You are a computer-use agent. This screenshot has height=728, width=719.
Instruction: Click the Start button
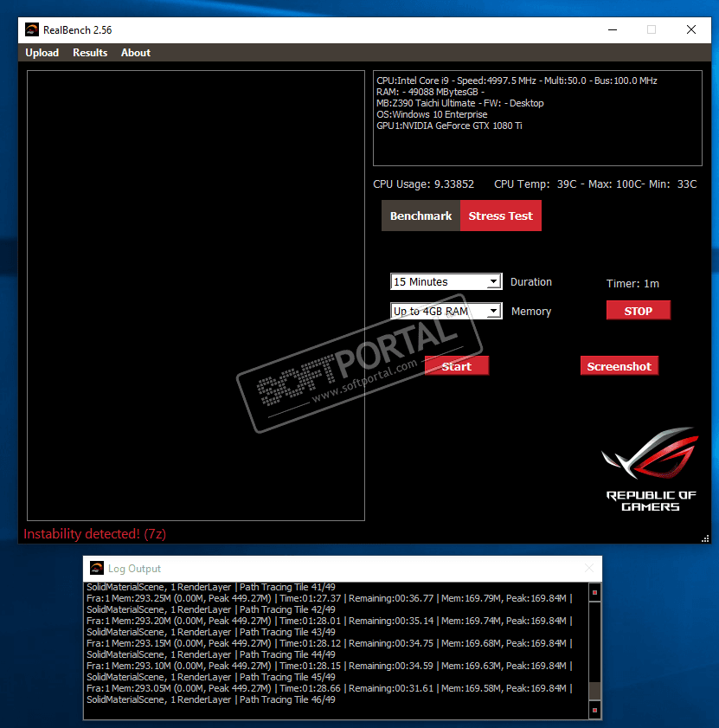(x=456, y=366)
